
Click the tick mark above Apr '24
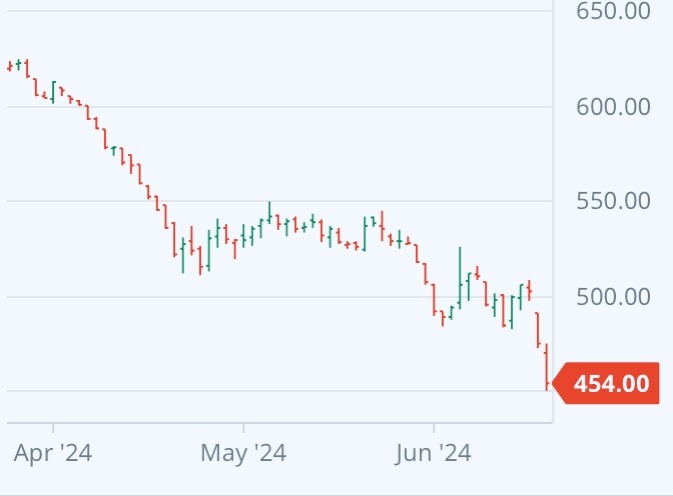pyautogui.click(x=53, y=430)
